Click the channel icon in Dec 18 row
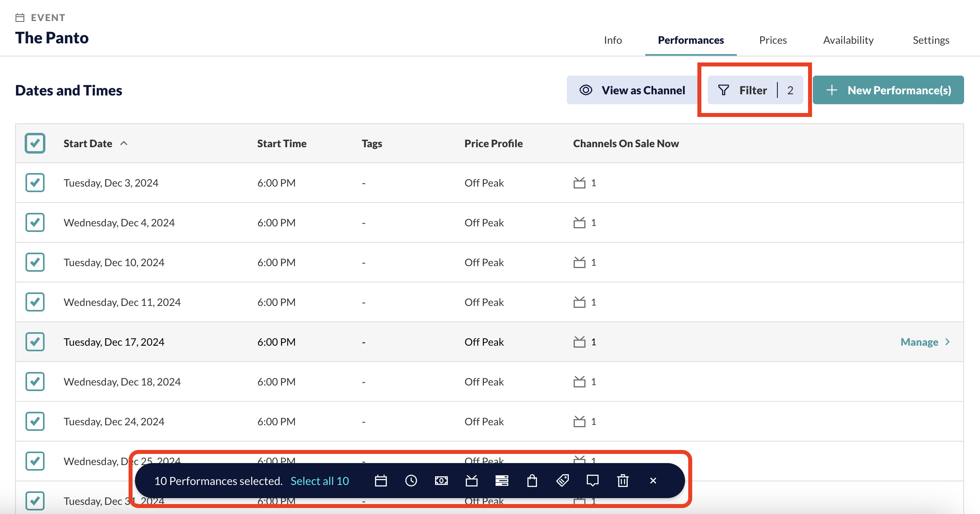 (580, 382)
